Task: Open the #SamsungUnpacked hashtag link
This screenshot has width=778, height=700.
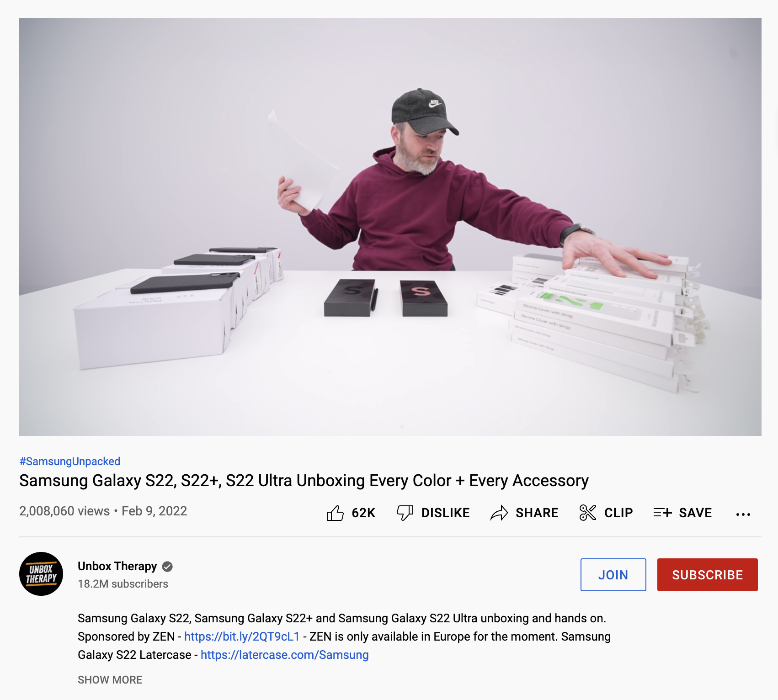Action: tap(70, 461)
